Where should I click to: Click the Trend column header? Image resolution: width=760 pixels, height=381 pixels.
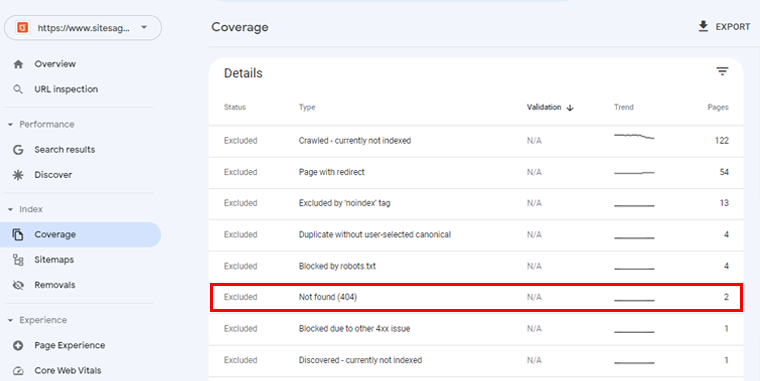624,107
